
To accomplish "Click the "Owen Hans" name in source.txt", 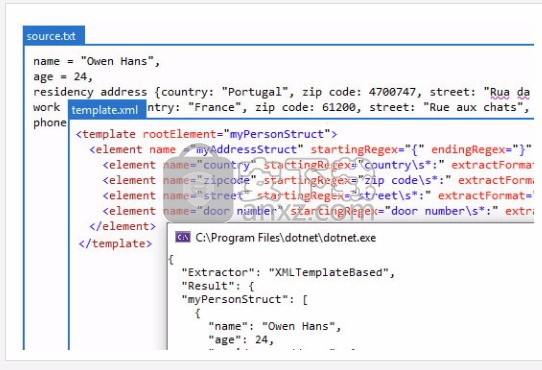I will click(x=117, y=61).
